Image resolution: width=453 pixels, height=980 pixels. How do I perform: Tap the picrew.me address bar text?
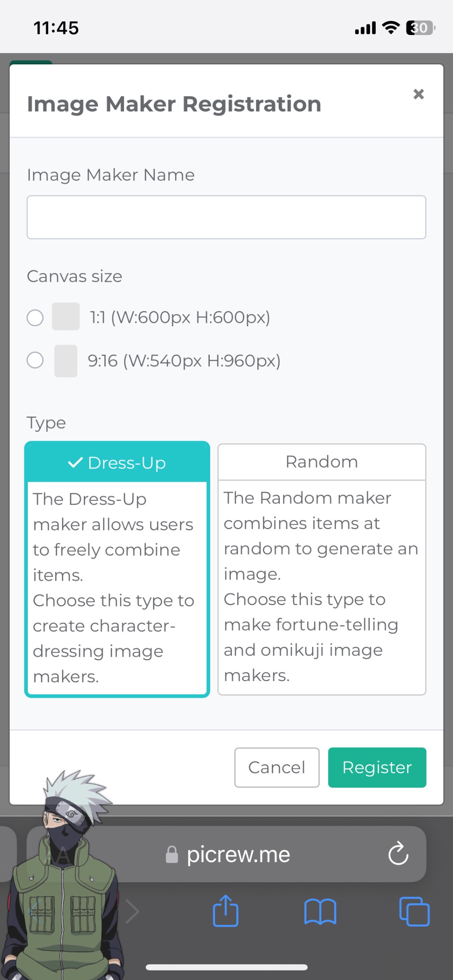(x=238, y=854)
